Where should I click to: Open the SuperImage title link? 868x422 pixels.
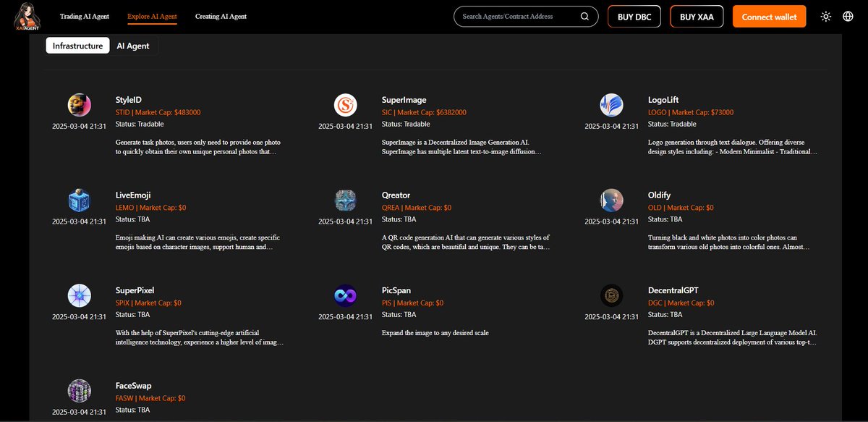click(x=404, y=100)
